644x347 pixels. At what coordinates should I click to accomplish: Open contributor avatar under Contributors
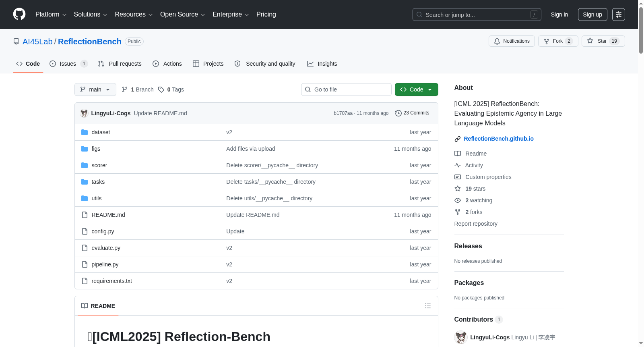click(461, 337)
